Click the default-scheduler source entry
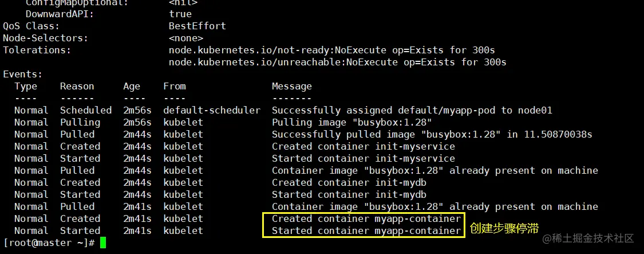 tap(211, 110)
